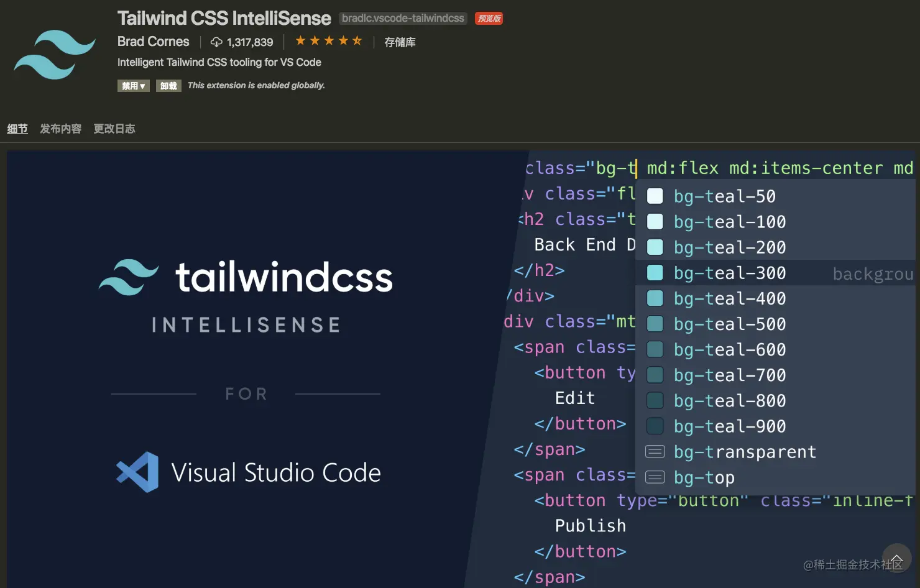Click the "Edit" code line
This screenshot has height=588, width=920.
[575, 398]
